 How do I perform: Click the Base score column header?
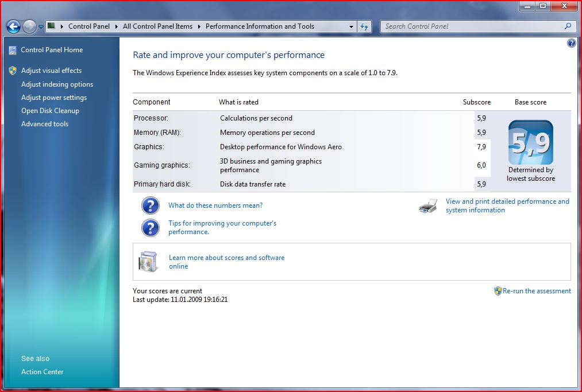(530, 102)
